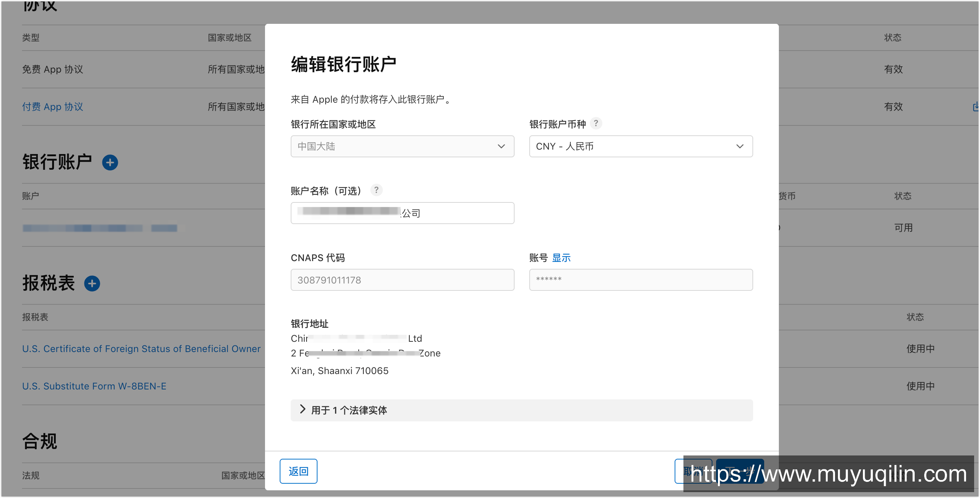Open help tooltip for account name field
Screen dimensions: 980x498
click(376, 190)
